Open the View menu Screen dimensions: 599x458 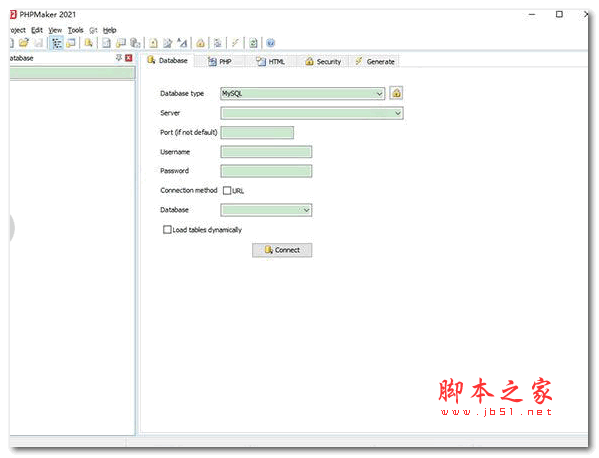coord(55,30)
